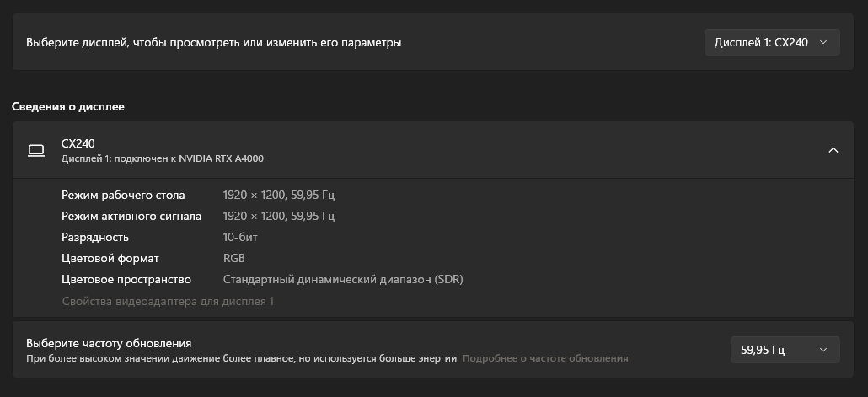Click the RGB color format value

click(234, 258)
